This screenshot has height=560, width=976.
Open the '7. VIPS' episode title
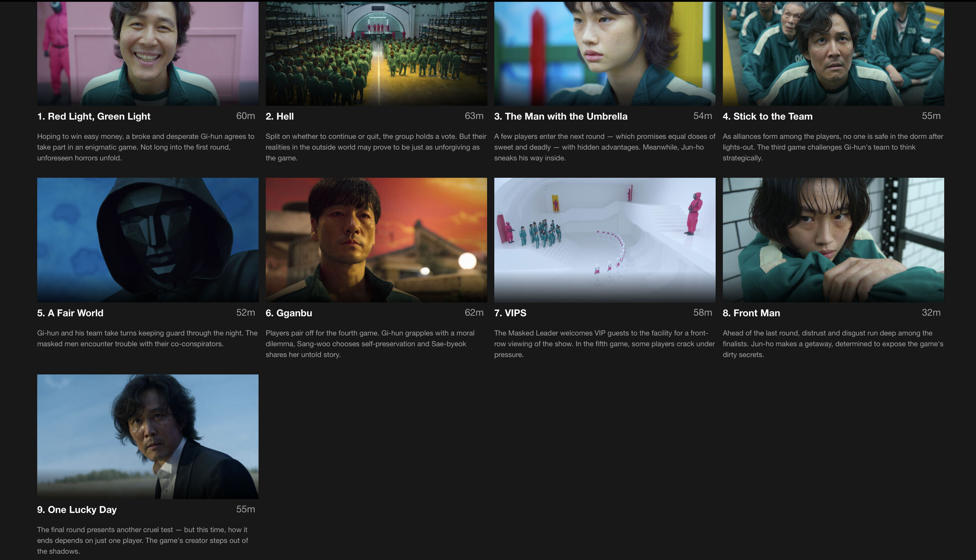(510, 313)
